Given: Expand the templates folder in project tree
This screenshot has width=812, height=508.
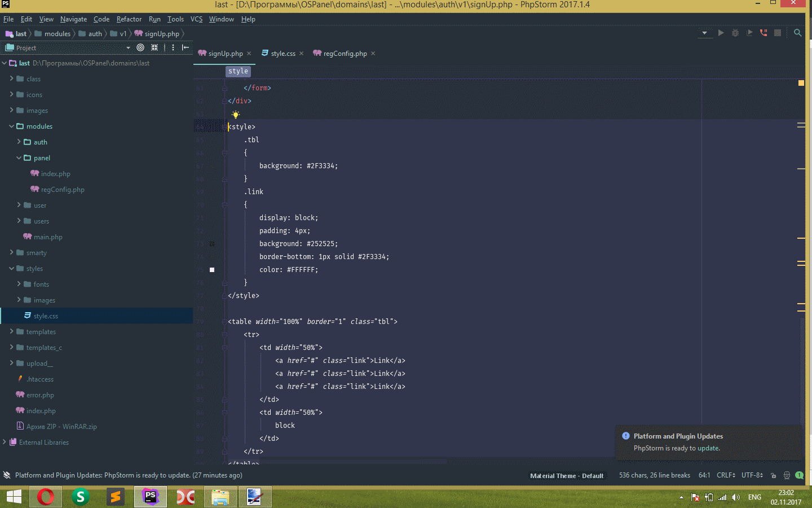Looking at the screenshot, I should point(11,332).
